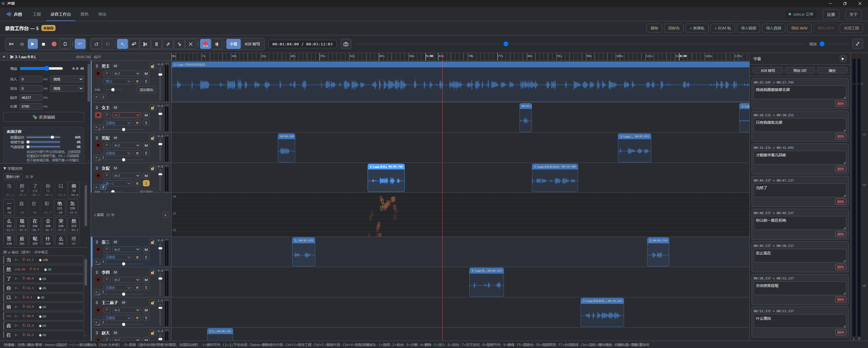Toggle input monitoring ear icon on 男配 track
The width and height of the screenshot is (868, 348).
tap(107, 145)
